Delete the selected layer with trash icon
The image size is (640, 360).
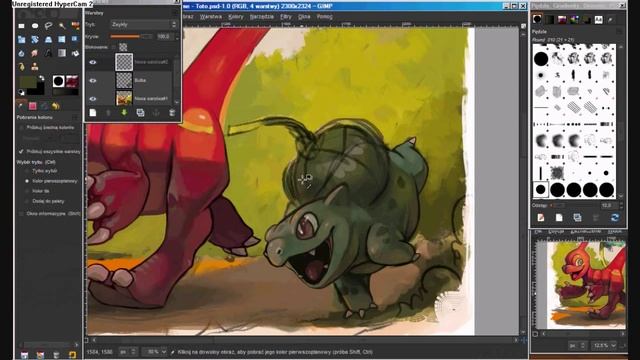point(172,113)
